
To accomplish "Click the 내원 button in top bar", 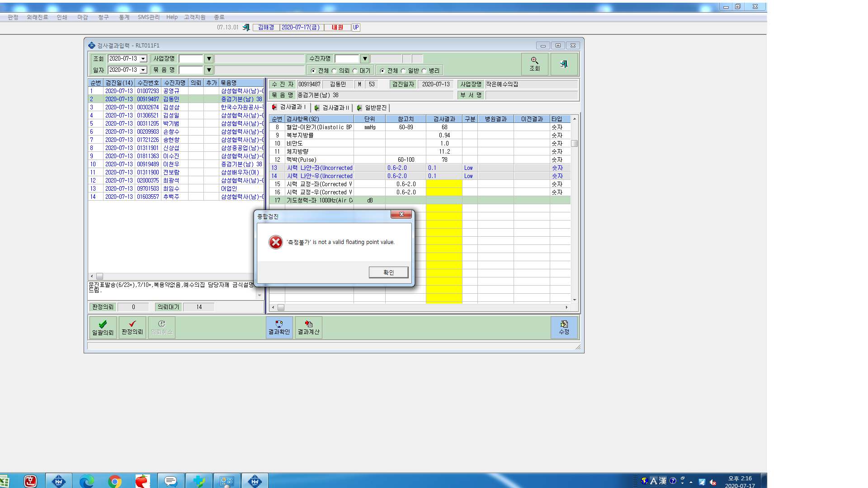I will pyautogui.click(x=337, y=28).
